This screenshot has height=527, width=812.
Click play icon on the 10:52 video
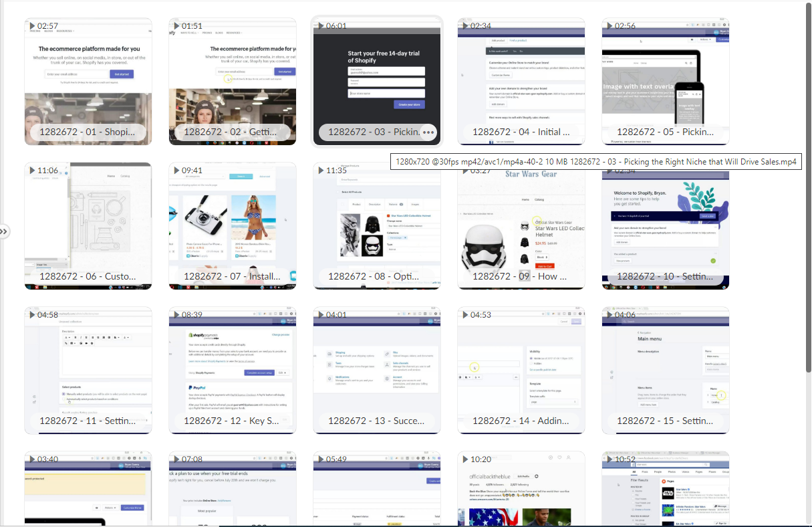[610, 459]
